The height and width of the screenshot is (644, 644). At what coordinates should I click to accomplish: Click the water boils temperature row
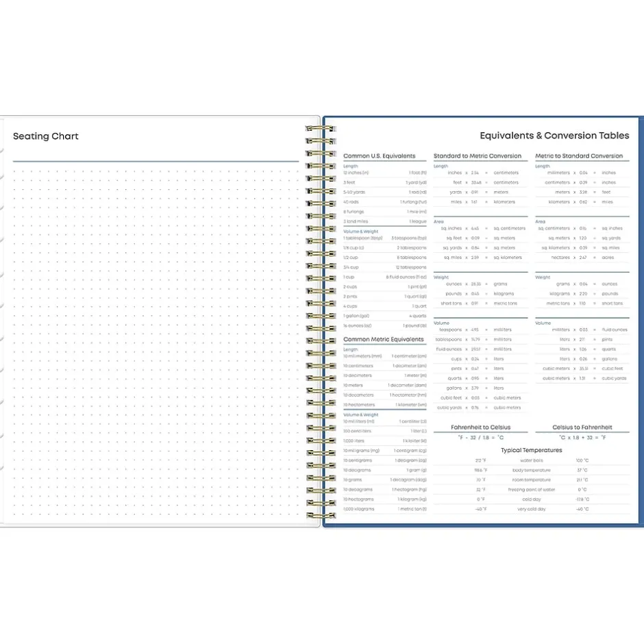(531, 460)
